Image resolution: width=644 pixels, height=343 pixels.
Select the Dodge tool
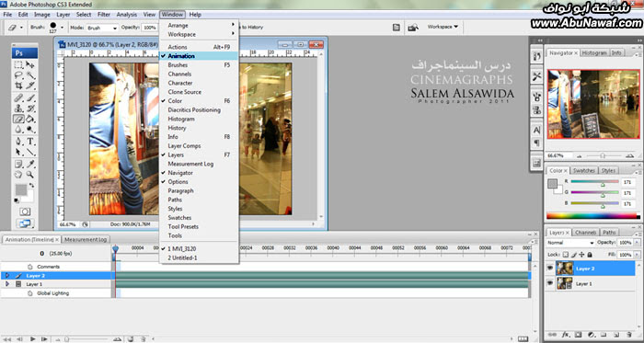point(30,130)
